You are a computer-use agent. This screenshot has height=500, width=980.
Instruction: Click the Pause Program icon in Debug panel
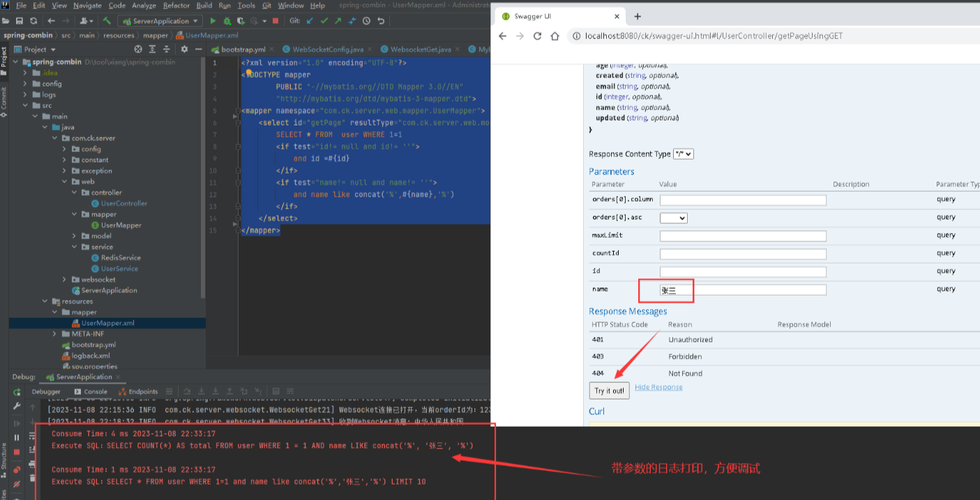click(x=17, y=438)
